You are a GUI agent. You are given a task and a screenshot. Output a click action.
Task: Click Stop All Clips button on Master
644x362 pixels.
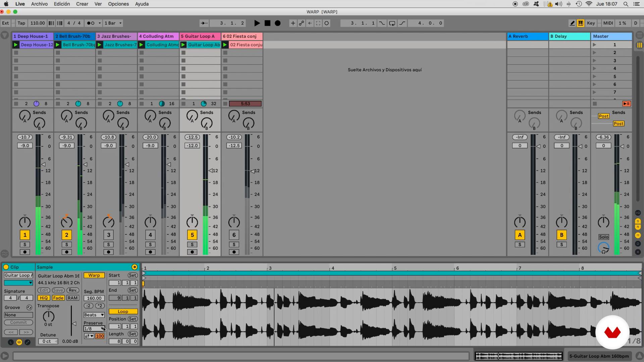[x=595, y=104]
